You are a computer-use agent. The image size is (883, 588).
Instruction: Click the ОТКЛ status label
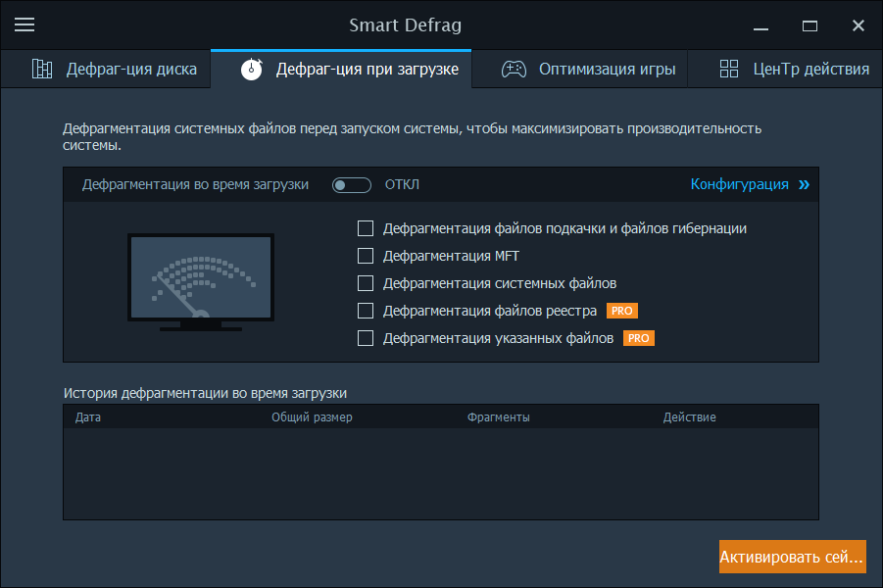pyautogui.click(x=402, y=185)
